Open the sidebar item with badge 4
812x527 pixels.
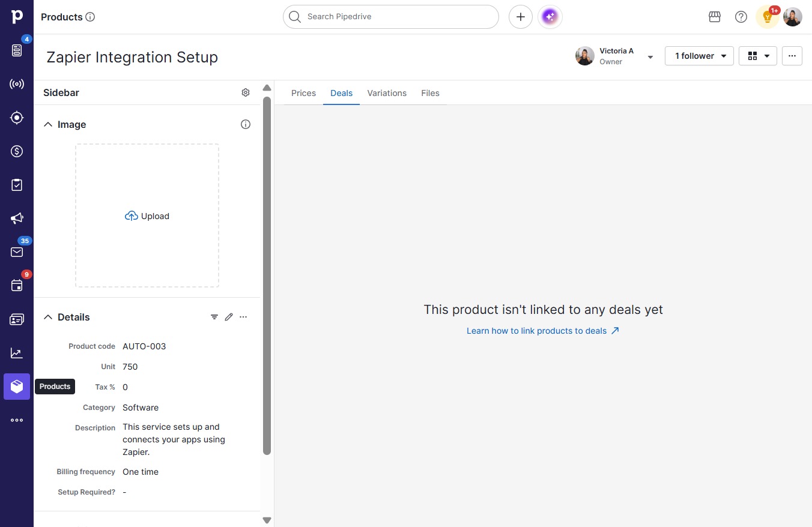[17, 50]
